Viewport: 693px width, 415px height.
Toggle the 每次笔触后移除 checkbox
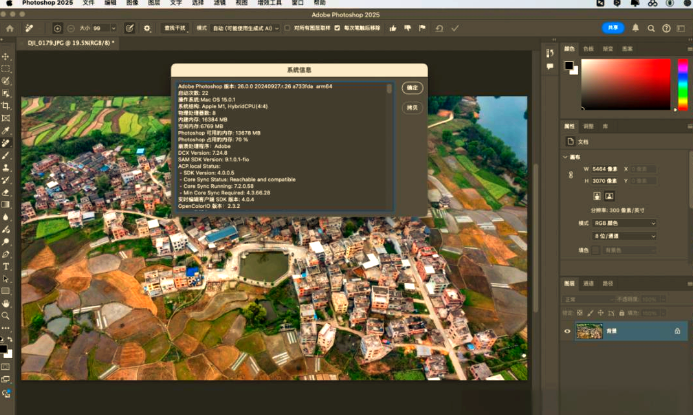tap(336, 29)
